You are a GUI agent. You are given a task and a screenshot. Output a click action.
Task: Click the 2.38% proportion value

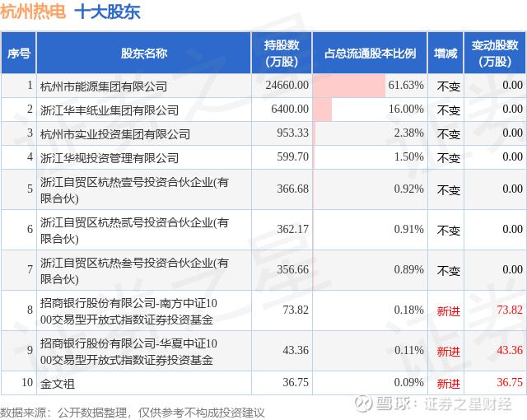coord(408,133)
